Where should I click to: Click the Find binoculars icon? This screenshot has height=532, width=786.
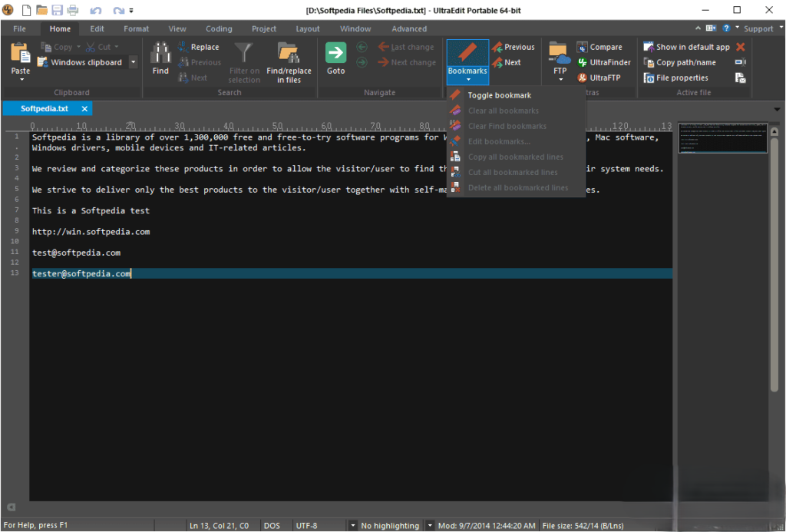tap(160, 53)
